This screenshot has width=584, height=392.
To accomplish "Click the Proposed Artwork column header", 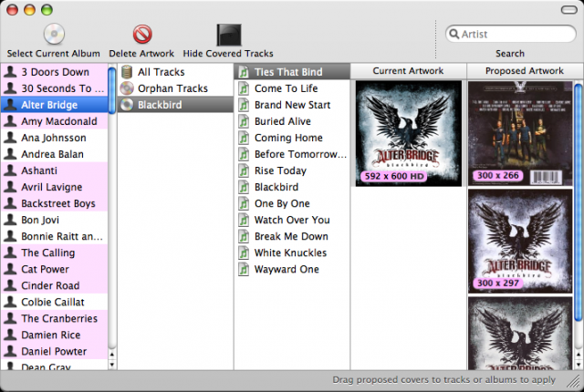I will coord(525,71).
